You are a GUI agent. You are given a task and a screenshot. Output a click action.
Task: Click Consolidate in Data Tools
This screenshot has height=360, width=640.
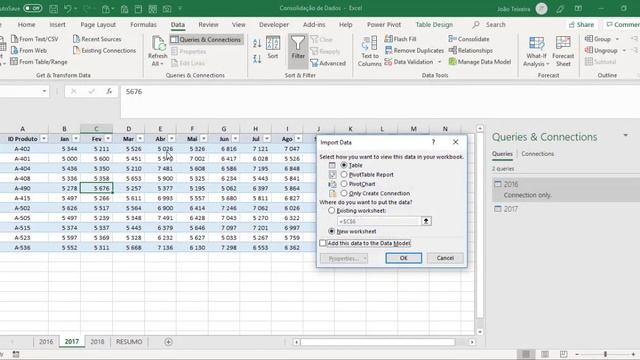point(469,39)
